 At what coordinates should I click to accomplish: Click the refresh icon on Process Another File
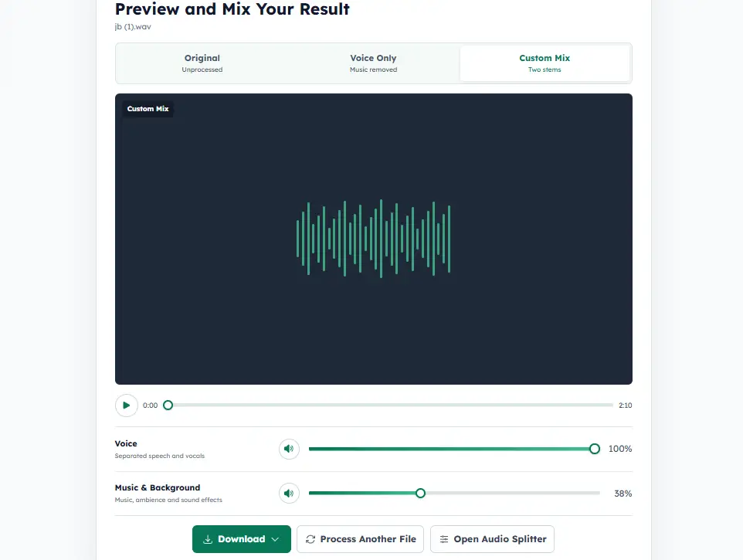[x=310, y=539]
